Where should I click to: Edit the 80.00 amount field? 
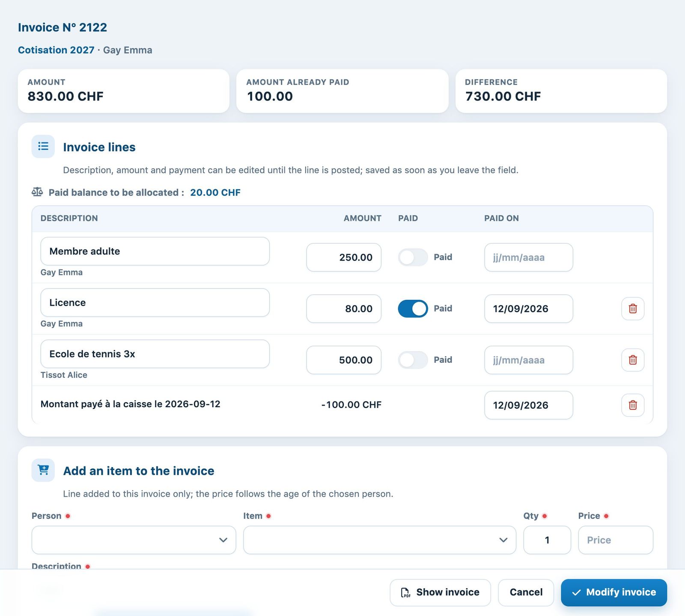344,308
